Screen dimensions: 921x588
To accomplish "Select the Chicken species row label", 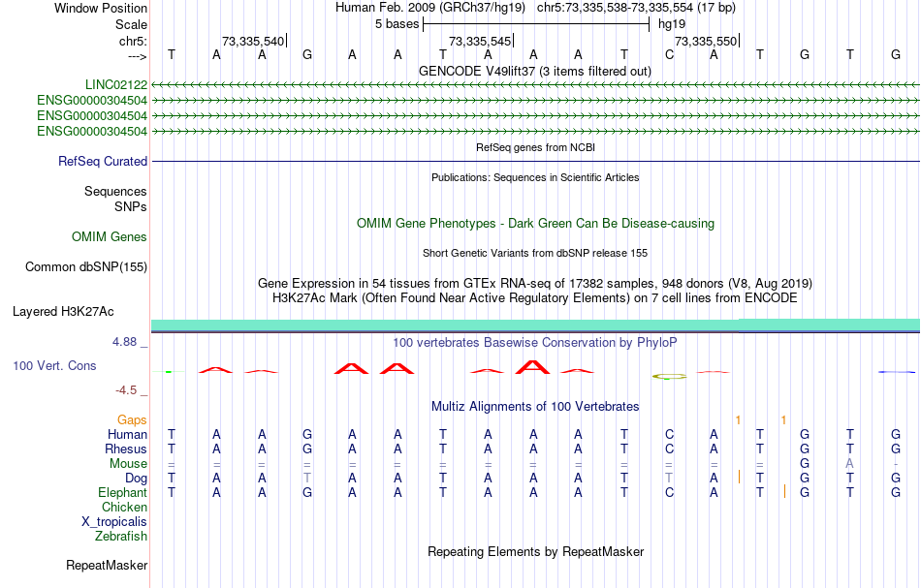I will pyautogui.click(x=124, y=507).
